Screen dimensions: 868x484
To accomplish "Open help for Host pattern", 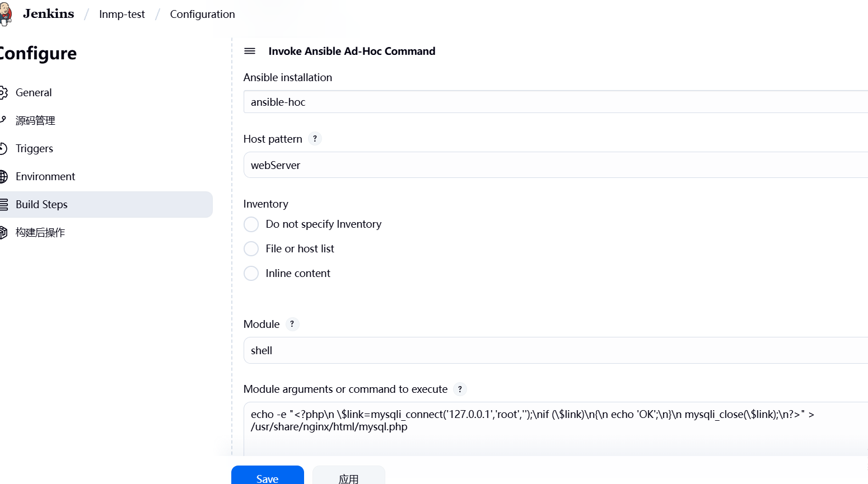I will click(315, 139).
